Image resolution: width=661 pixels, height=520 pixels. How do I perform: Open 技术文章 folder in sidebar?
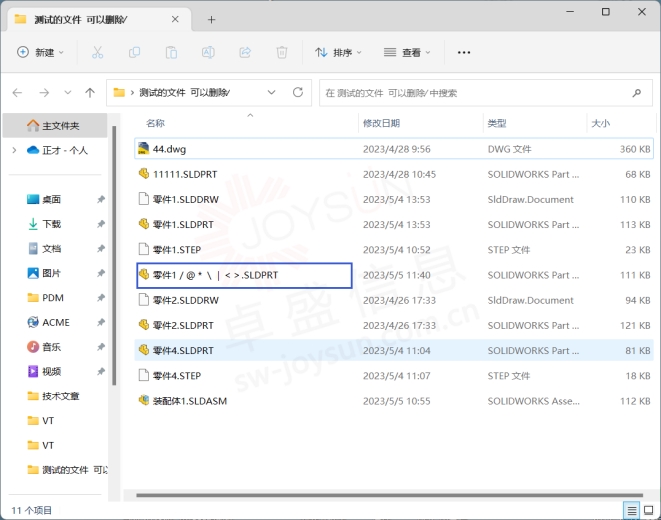point(55,396)
